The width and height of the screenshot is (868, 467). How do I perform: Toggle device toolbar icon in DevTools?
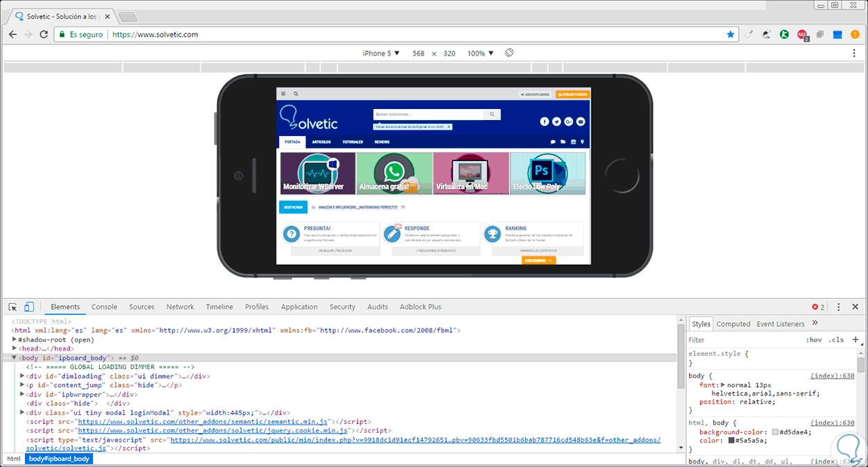point(29,307)
